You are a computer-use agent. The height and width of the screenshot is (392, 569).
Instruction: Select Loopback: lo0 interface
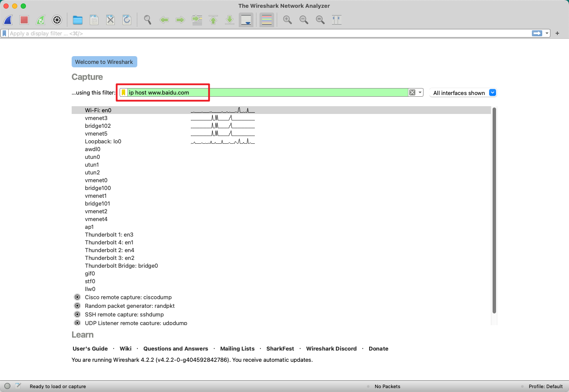coord(281,141)
